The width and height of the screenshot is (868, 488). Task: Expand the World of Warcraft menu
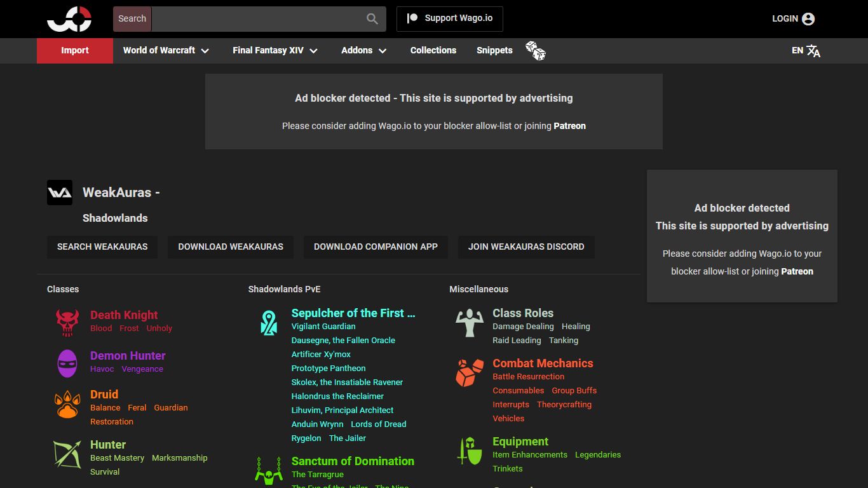click(x=166, y=51)
